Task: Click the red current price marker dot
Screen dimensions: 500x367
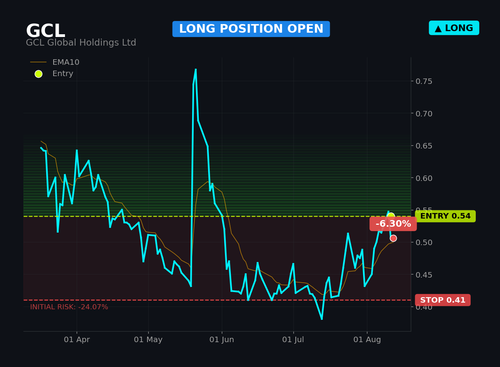Action: [393, 238]
